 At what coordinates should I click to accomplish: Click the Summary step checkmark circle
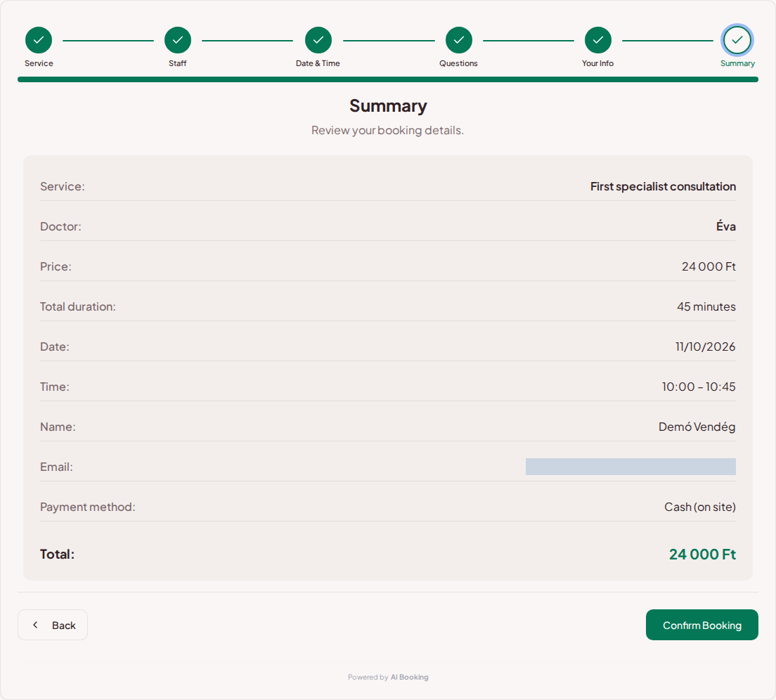point(737,40)
